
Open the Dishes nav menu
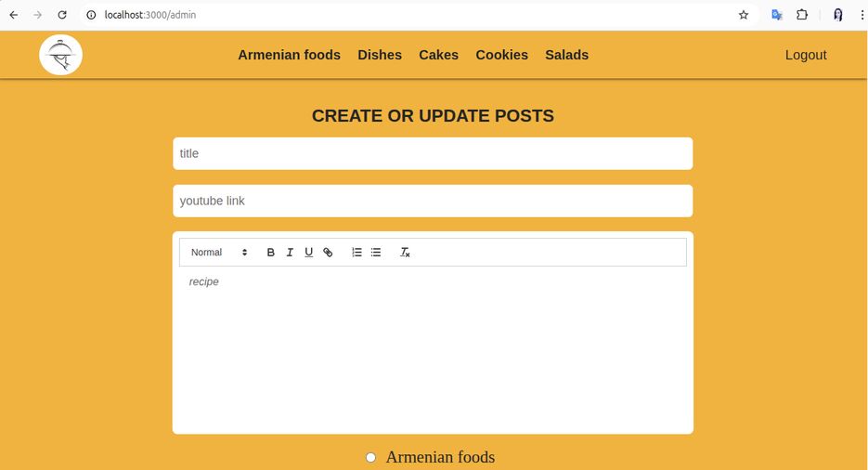coord(380,55)
